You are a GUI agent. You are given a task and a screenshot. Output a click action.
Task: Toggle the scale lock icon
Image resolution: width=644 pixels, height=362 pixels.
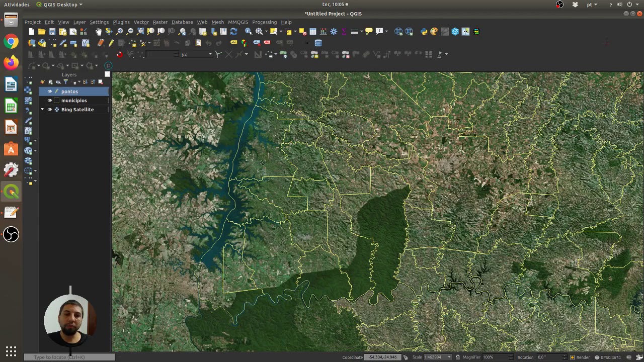click(x=457, y=357)
